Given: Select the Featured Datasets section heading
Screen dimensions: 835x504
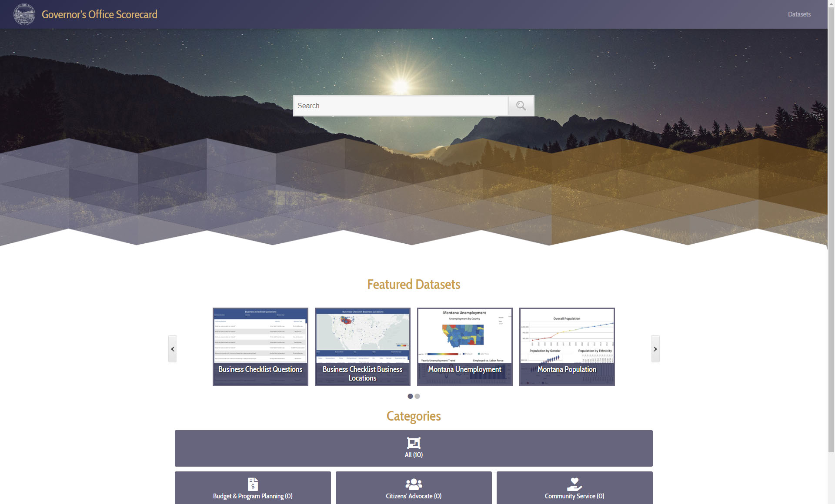Looking at the screenshot, I should tap(413, 284).
